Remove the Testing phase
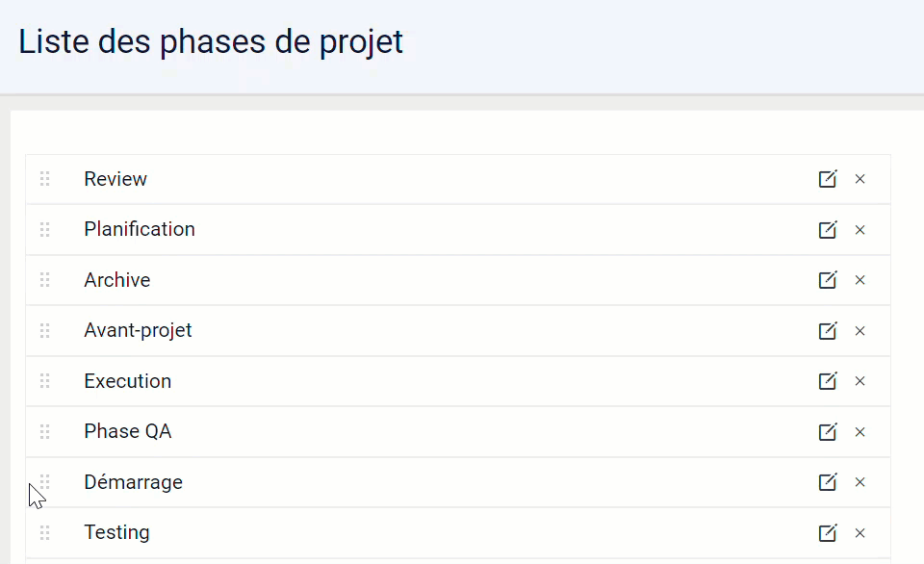This screenshot has width=924, height=564. point(860,533)
